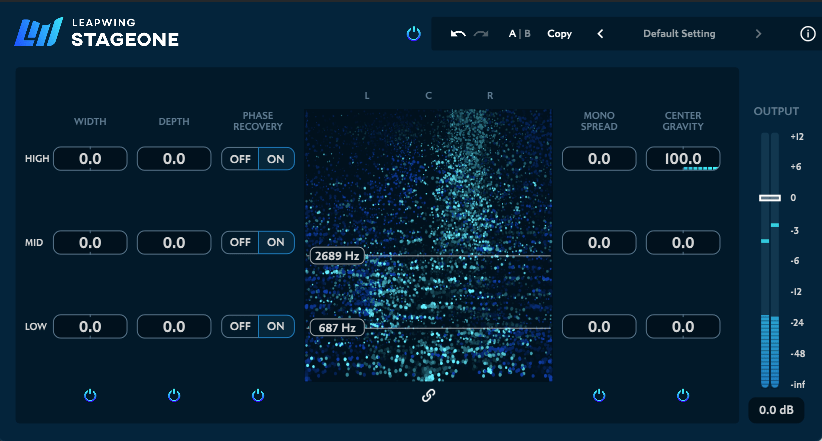This screenshot has width=822, height=441.
Task: Click the redo arrow icon
Action: [x=481, y=34]
